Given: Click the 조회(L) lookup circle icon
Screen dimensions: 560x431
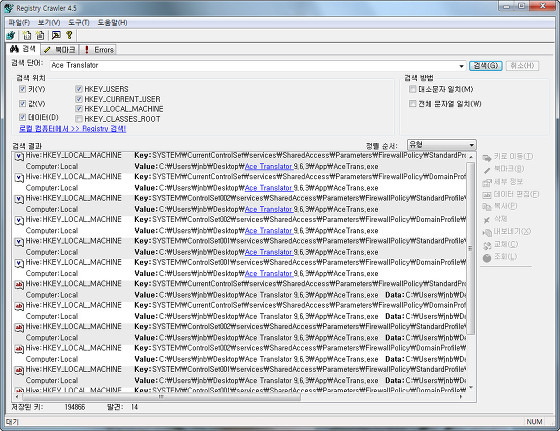Looking at the screenshot, I should click(x=487, y=258).
